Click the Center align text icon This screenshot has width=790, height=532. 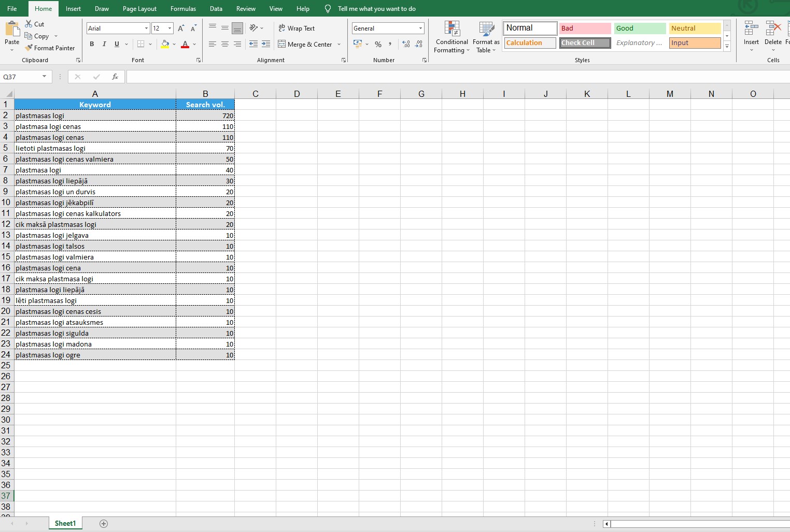tap(225, 45)
